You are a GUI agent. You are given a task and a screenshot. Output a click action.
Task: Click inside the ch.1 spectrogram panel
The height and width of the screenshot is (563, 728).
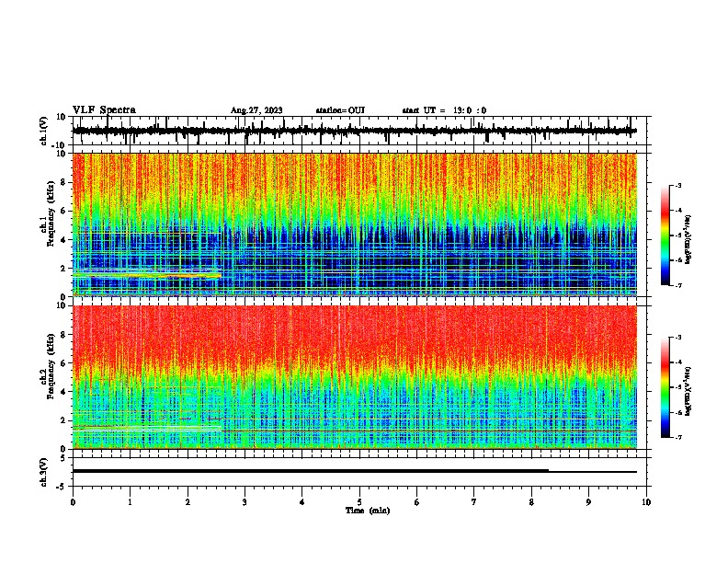354,224
